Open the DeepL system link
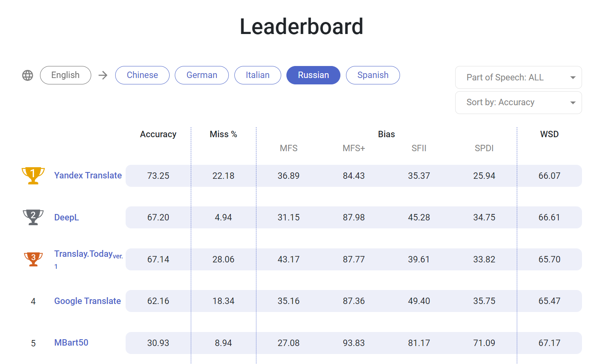Image resolution: width=604 pixels, height=364 pixels. [x=66, y=218]
